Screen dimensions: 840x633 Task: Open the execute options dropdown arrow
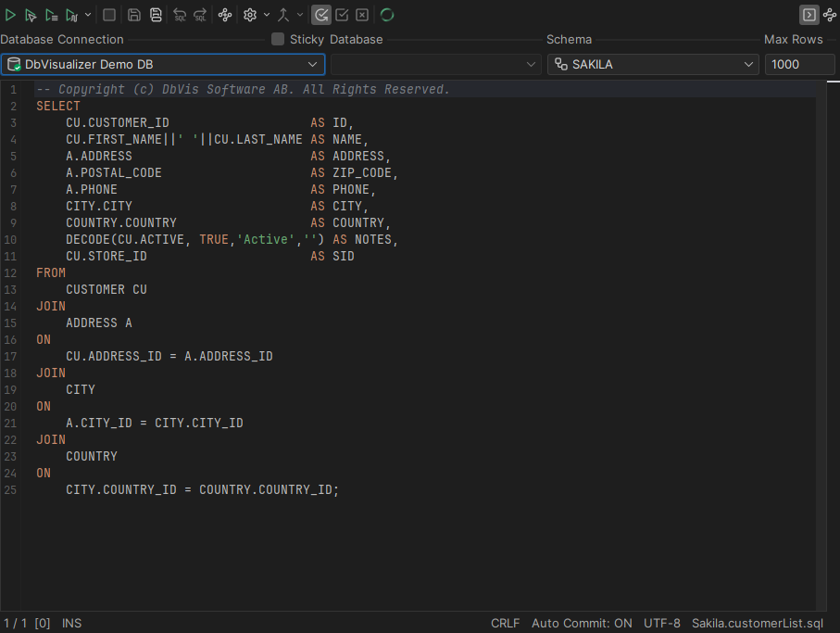click(x=88, y=15)
